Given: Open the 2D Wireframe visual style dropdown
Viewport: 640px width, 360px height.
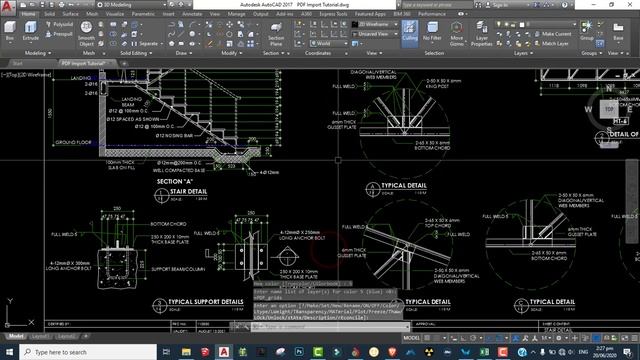Looking at the screenshot, I should click(375, 24).
